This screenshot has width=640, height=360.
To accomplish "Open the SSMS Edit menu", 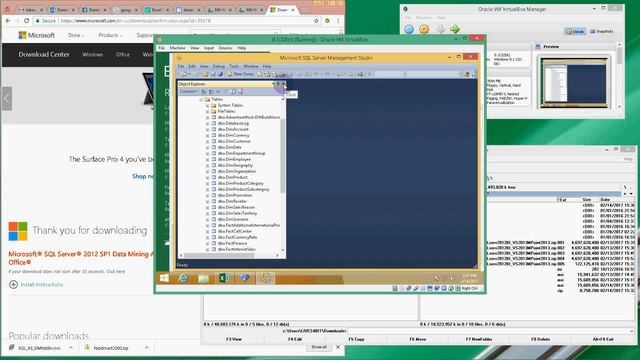I will click(x=192, y=66).
